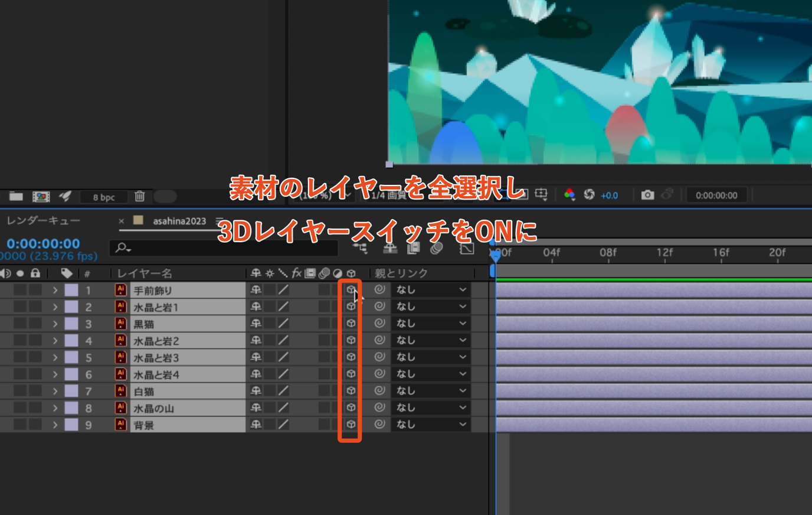Click the 20f mark on the time ruler
812x515 pixels.
(x=777, y=253)
